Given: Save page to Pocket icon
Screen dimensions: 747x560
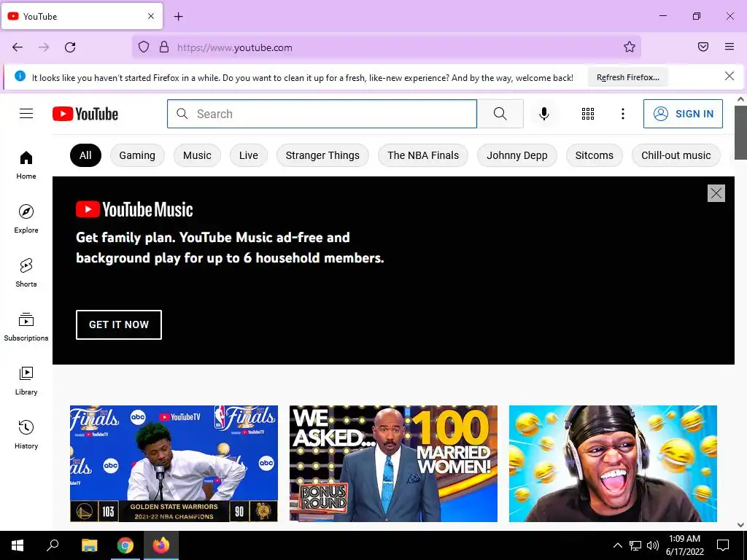Looking at the screenshot, I should tap(703, 47).
